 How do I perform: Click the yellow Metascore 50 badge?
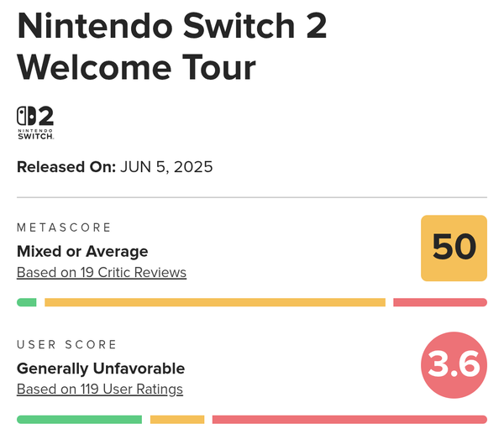pyautogui.click(x=454, y=248)
